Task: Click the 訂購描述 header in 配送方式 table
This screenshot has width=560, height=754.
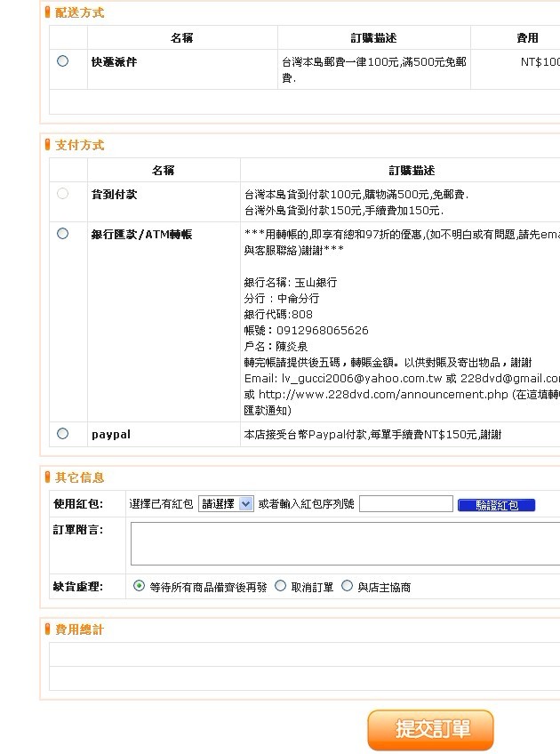Action: (373, 38)
